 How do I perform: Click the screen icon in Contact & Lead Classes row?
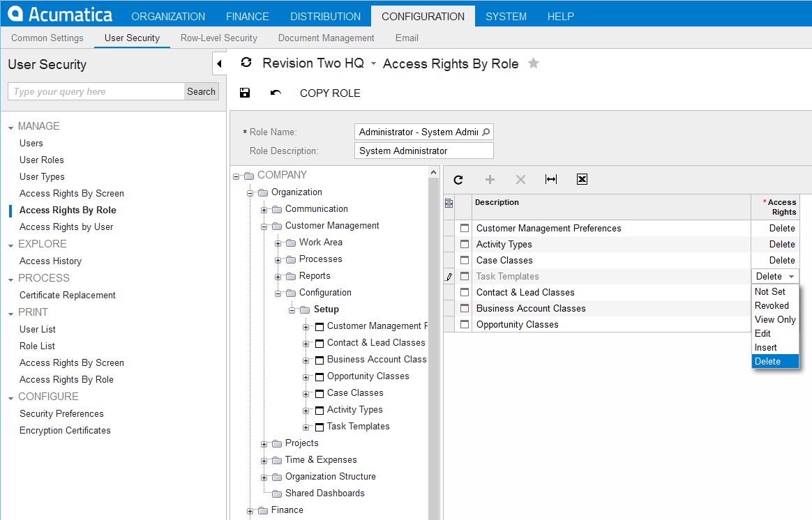[465, 292]
